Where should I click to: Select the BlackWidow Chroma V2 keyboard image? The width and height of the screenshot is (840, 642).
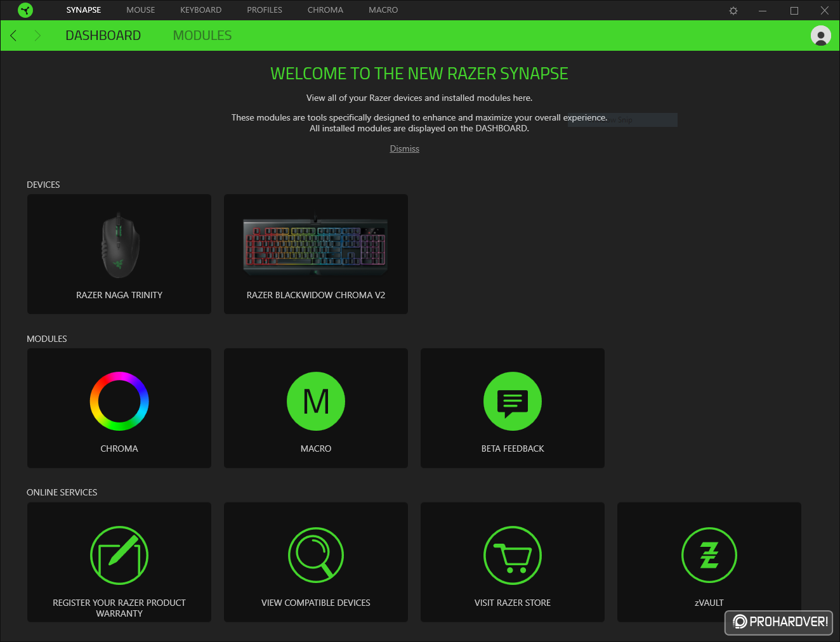pos(315,246)
